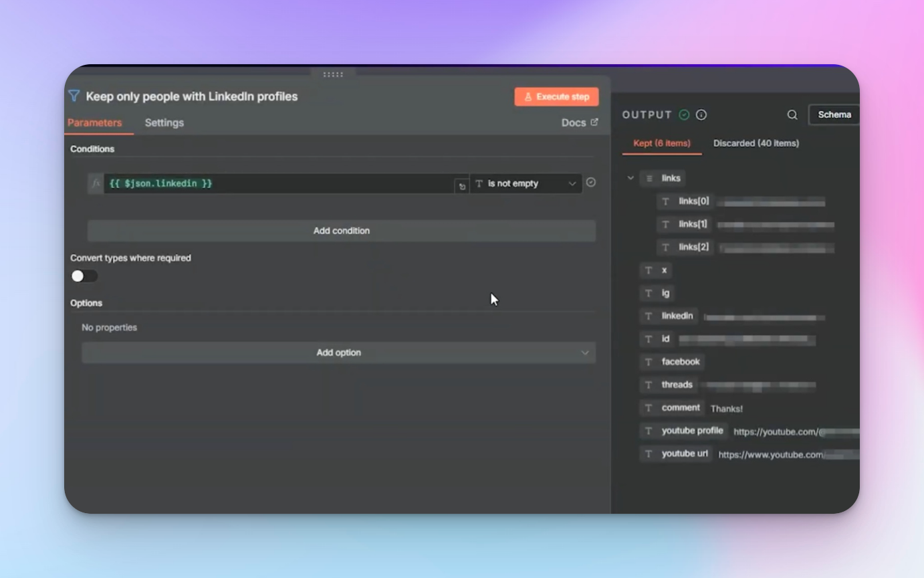Click the x field pill
This screenshot has width=924, height=578.
point(656,270)
